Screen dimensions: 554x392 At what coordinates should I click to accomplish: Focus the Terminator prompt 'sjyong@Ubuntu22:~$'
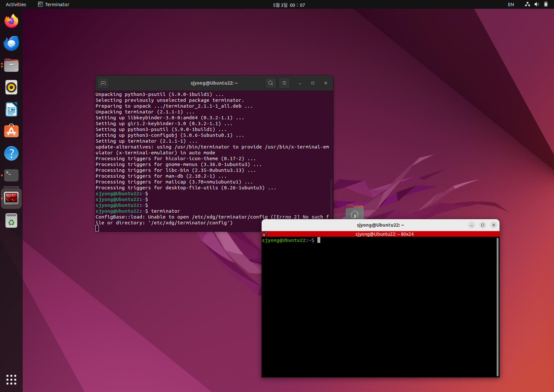288,240
